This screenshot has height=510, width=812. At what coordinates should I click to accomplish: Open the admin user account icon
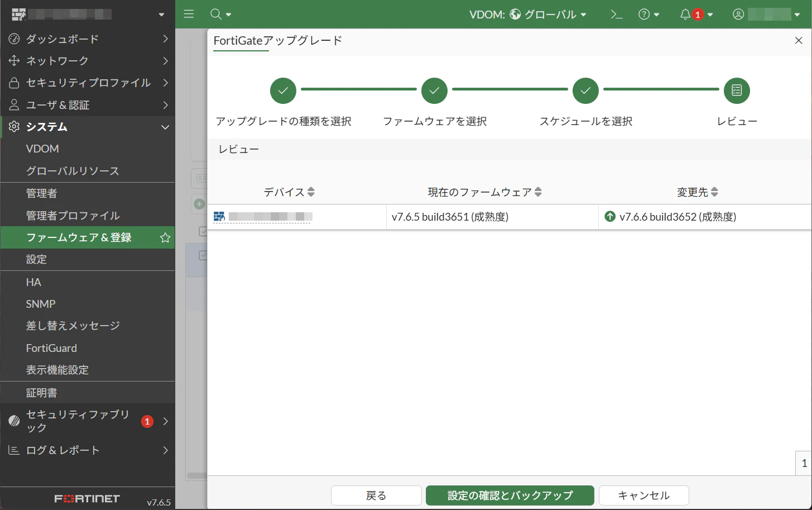738,14
